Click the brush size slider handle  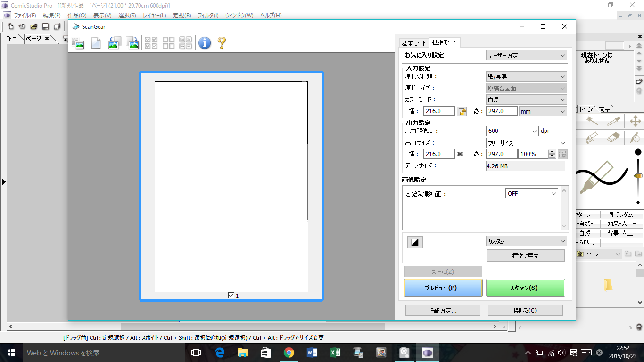[x=638, y=176]
